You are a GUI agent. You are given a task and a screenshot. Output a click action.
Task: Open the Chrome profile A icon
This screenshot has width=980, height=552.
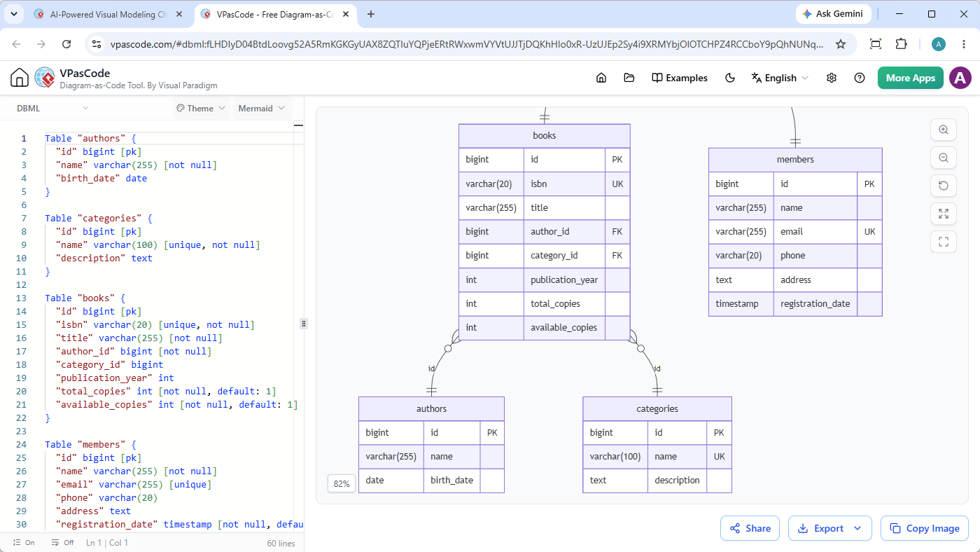coord(939,44)
